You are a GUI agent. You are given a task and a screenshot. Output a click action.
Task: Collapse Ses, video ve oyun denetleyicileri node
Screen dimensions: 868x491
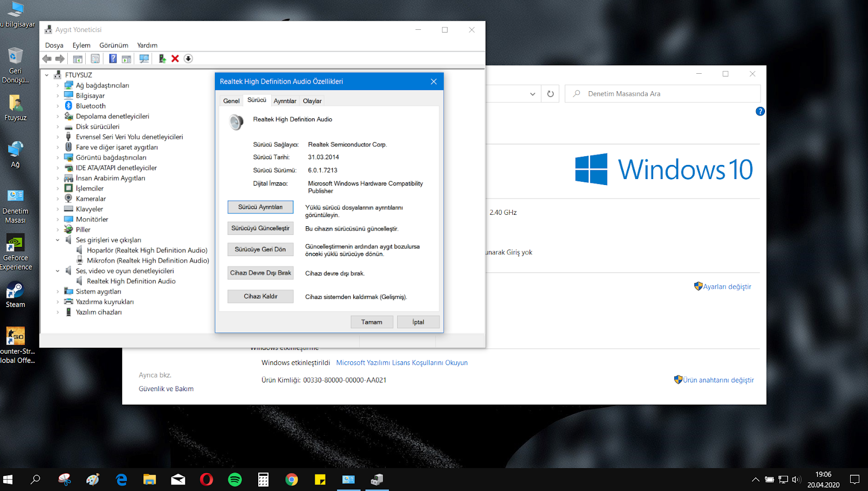(58, 271)
